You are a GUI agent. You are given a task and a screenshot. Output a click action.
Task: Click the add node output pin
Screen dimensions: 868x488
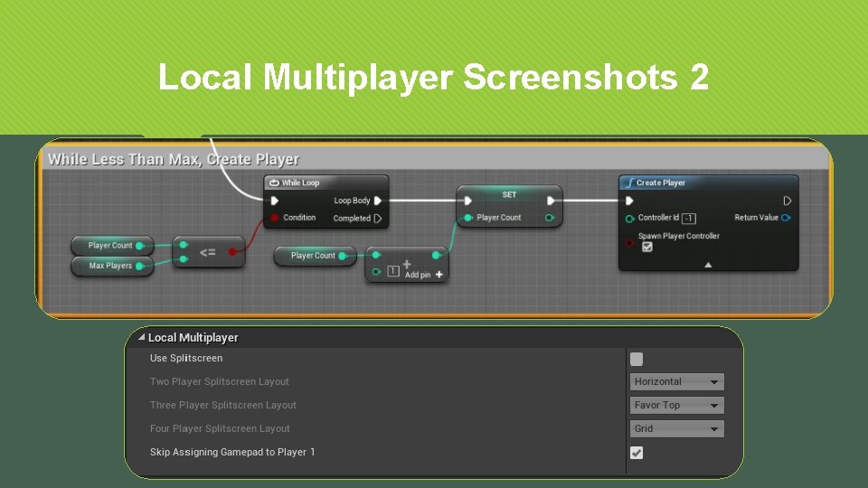click(436, 255)
